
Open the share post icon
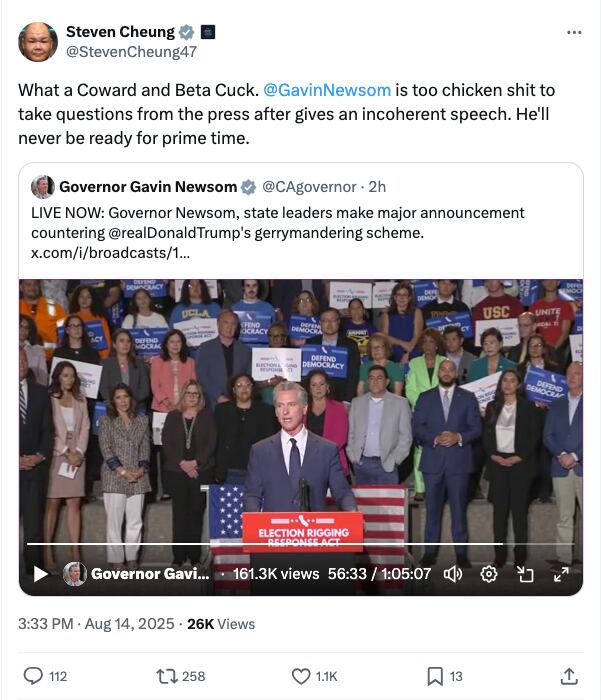569,676
